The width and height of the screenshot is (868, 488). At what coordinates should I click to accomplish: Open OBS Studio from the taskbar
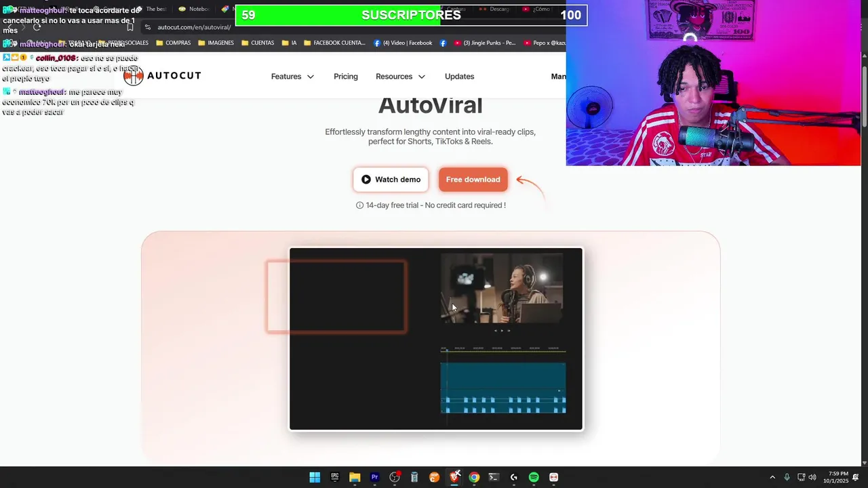[395, 477]
